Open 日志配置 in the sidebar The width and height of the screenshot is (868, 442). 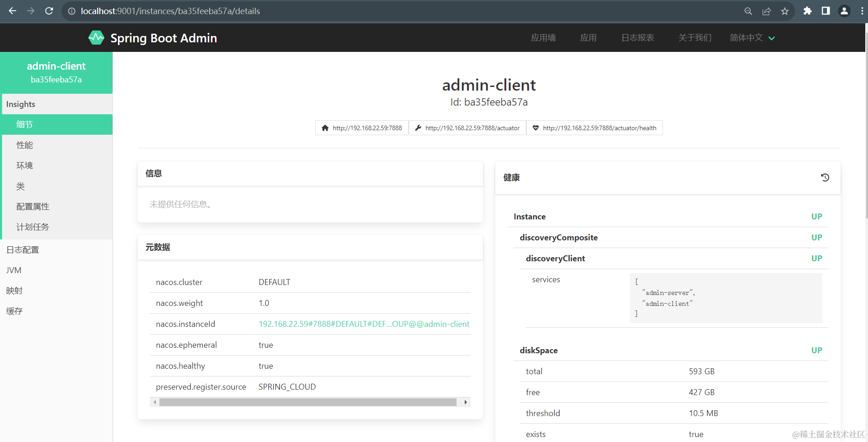tap(56, 250)
